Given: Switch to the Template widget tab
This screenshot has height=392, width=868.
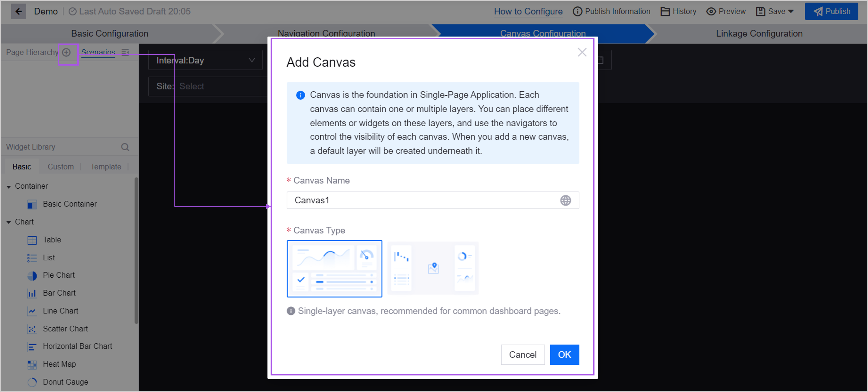Looking at the screenshot, I should [106, 167].
